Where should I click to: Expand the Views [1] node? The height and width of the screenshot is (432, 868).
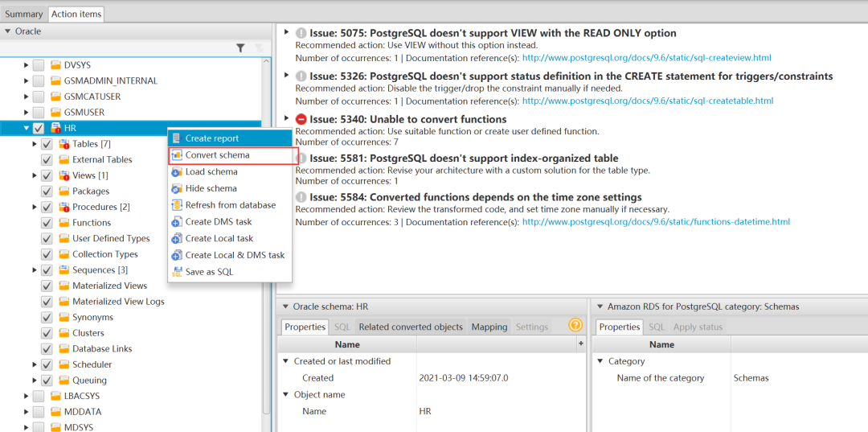click(x=35, y=175)
